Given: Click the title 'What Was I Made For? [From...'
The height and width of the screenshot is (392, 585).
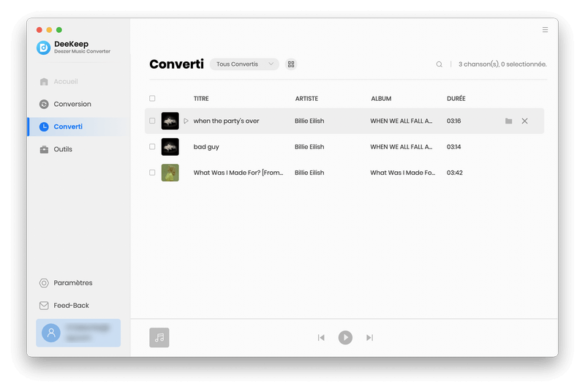Looking at the screenshot, I should [238, 173].
